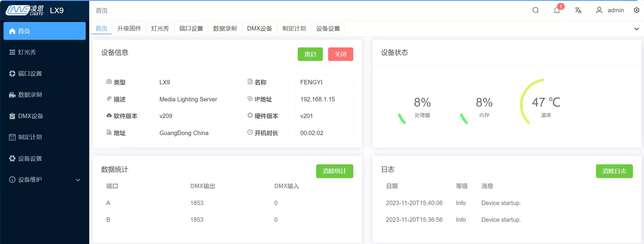Open the search magnifier icon
The width and height of the screenshot is (644, 244).
tap(535, 10)
